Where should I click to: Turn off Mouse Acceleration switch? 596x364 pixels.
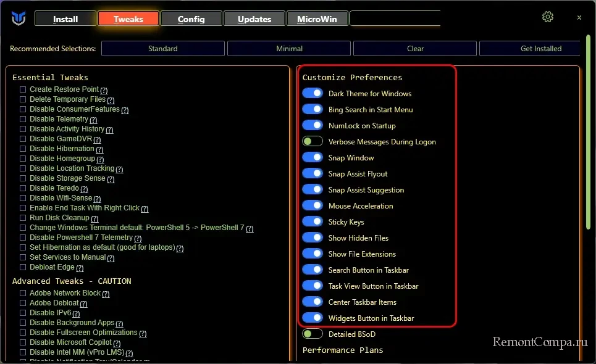tap(313, 205)
